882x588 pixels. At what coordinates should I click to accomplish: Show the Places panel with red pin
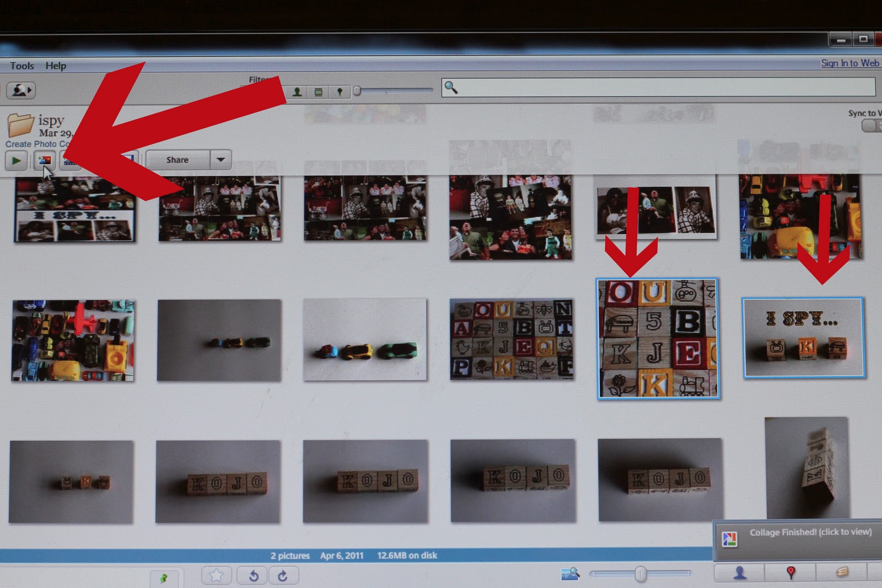(790, 573)
